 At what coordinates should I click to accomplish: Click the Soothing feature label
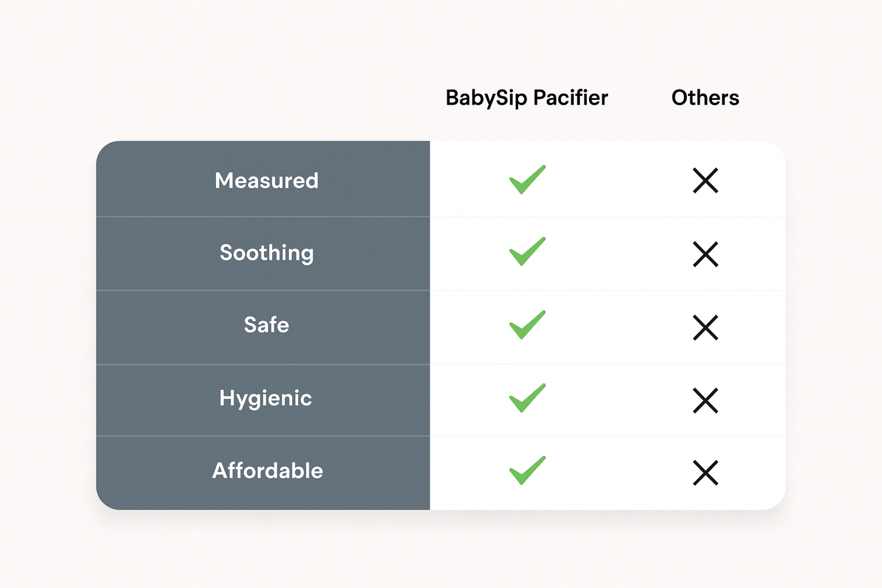pos(266,253)
